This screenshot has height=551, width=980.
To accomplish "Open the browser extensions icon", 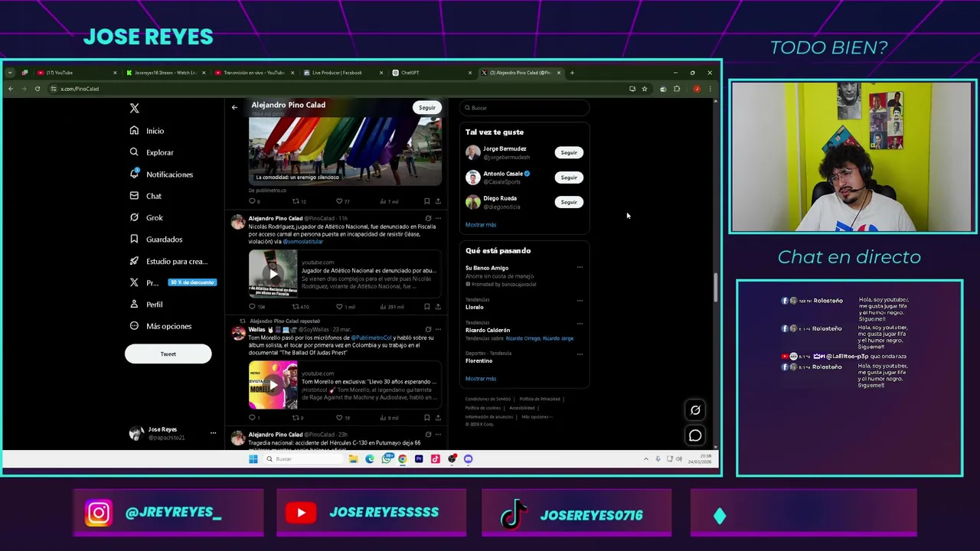I will tap(677, 89).
